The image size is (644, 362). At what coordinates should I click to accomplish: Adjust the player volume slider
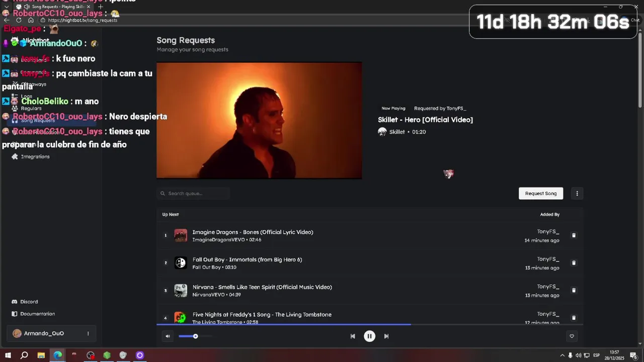[x=195, y=336]
